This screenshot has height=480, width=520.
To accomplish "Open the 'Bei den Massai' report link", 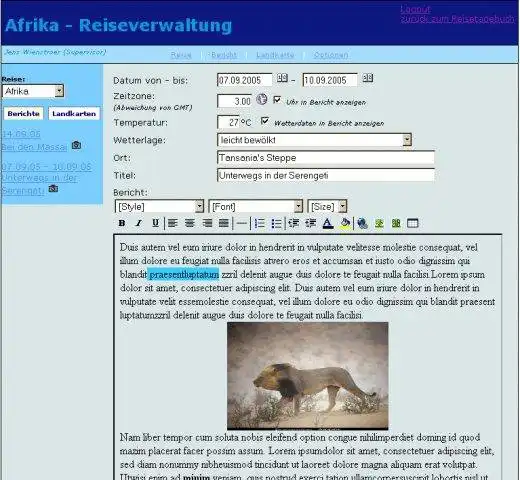I will (34, 147).
